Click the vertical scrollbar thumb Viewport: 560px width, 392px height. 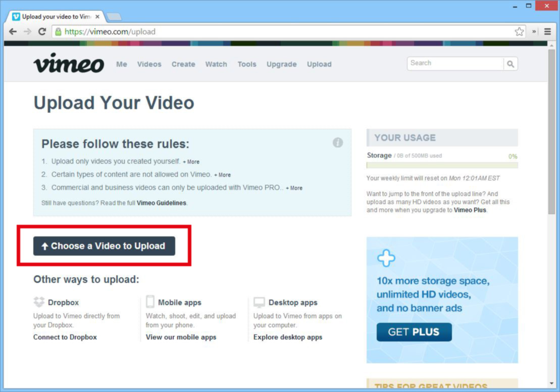coord(552,131)
